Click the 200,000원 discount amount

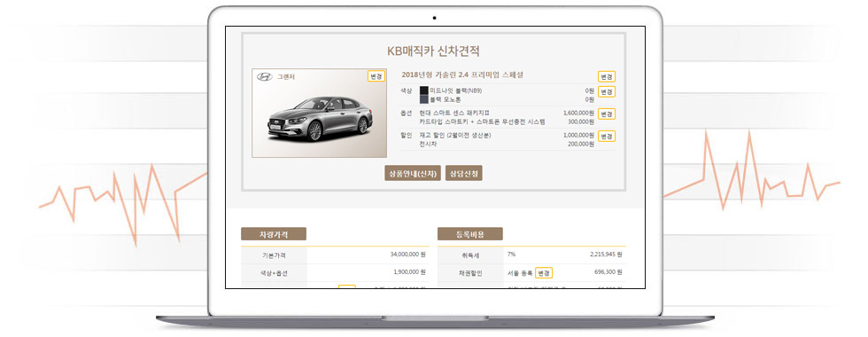click(581, 144)
